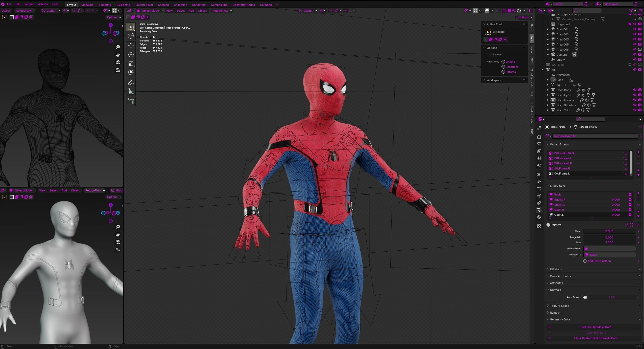644x349 pixels.
Task: Uncheck the Squint.R shape key checkbox
Action: coord(630,200)
